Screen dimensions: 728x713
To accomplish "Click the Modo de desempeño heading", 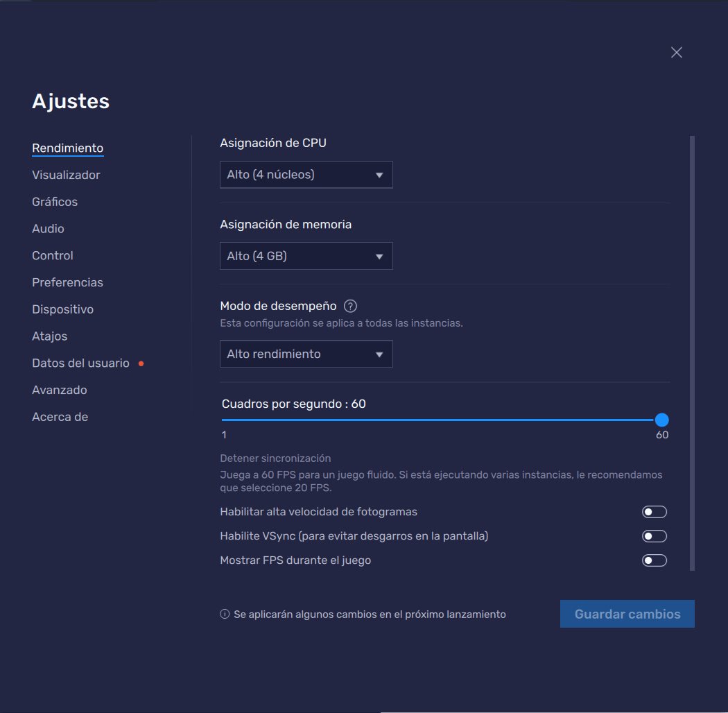I will pos(278,306).
